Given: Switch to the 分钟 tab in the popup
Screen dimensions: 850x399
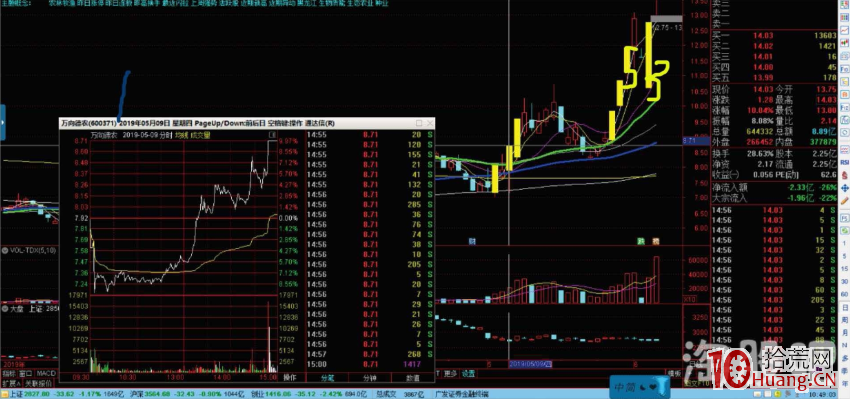Looking at the screenshot, I should pos(370,377).
